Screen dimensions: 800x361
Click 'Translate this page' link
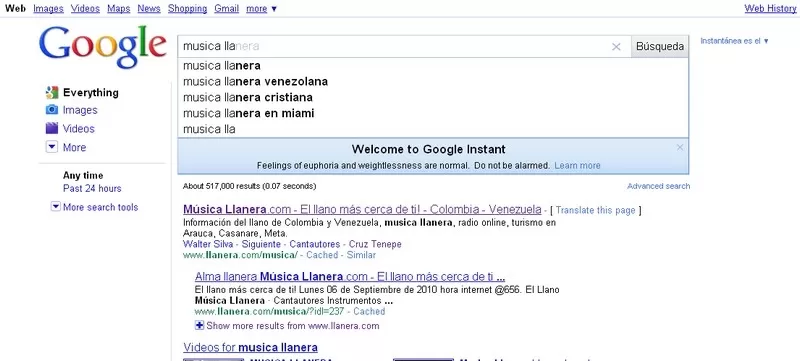pyautogui.click(x=595, y=210)
